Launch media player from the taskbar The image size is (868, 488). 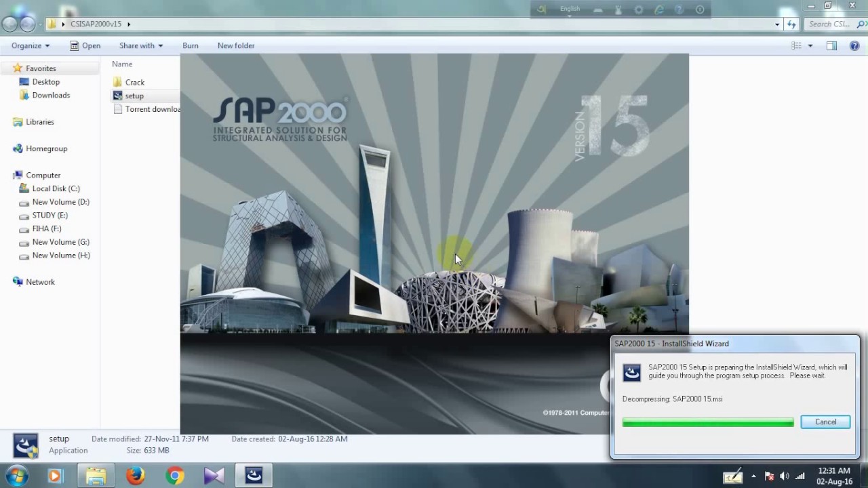pos(55,476)
